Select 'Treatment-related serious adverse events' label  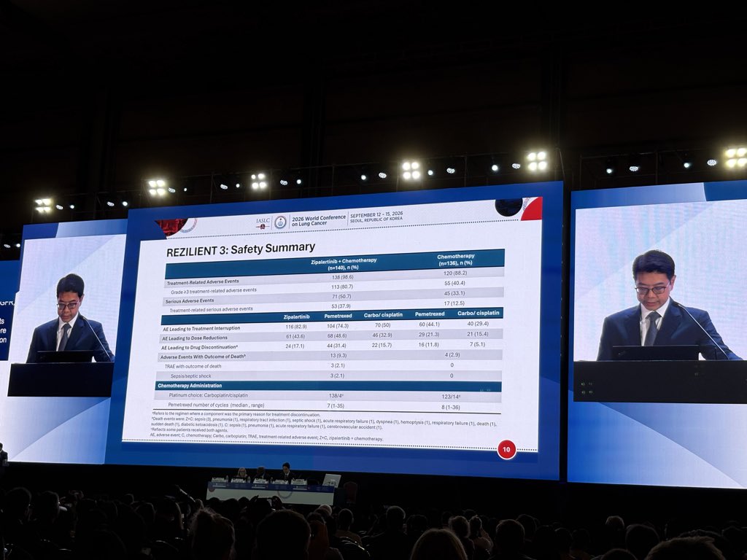tap(211, 309)
